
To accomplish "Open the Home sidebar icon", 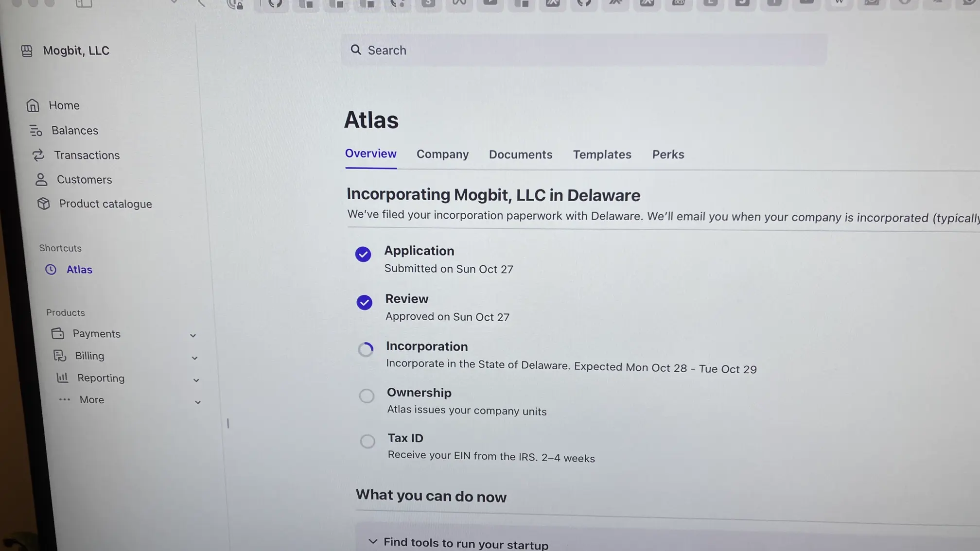I will pyautogui.click(x=33, y=105).
